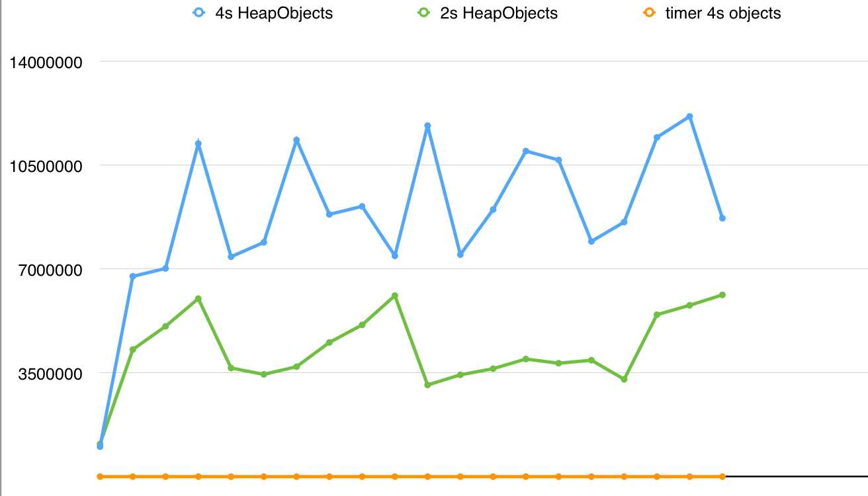
Task: Click the highest data point on blue line
Action: pos(689,116)
